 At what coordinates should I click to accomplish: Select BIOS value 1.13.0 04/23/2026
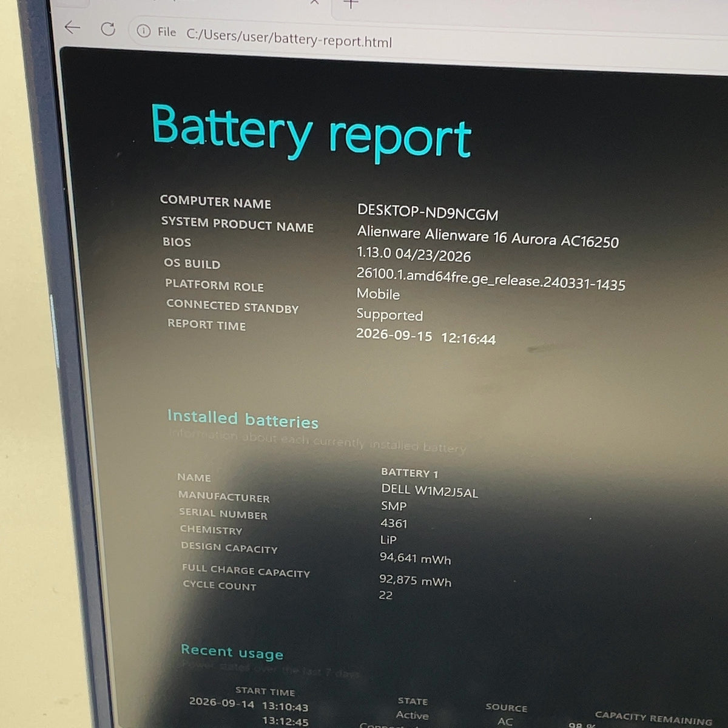pyautogui.click(x=414, y=255)
